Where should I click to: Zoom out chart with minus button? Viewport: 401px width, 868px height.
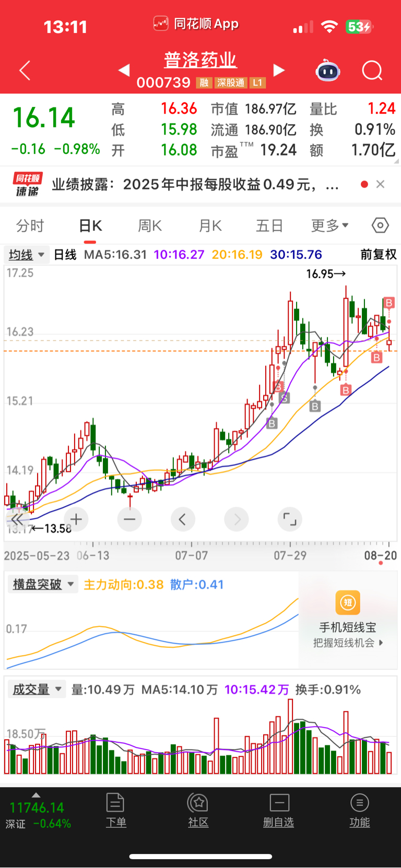click(129, 519)
